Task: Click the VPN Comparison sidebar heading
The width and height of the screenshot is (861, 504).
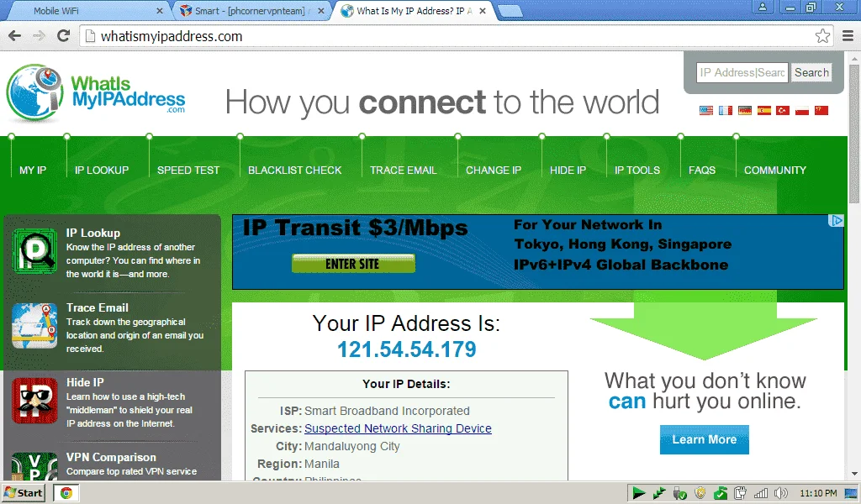Action: tap(111, 457)
